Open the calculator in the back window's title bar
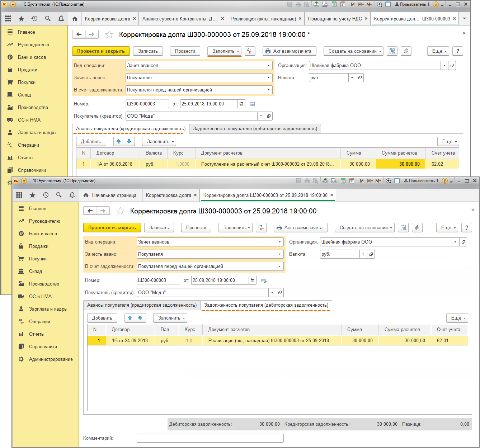This screenshot has height=448, width=480. point(334,4)
